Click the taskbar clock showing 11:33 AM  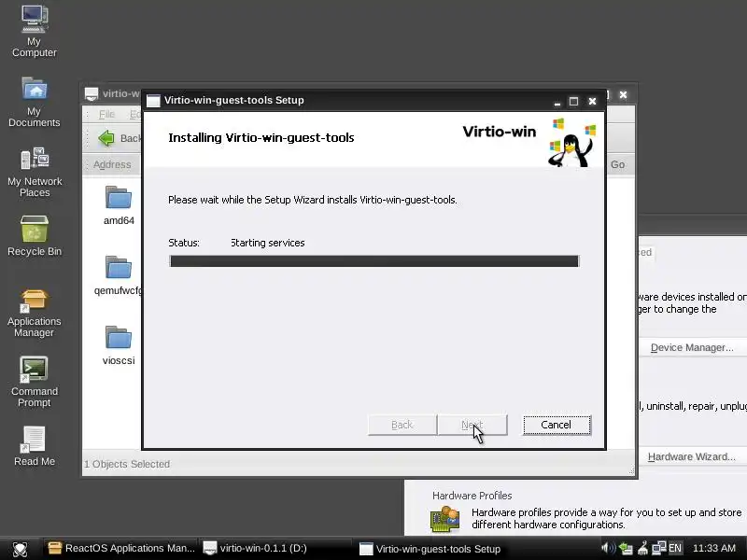tap(713, 548)
